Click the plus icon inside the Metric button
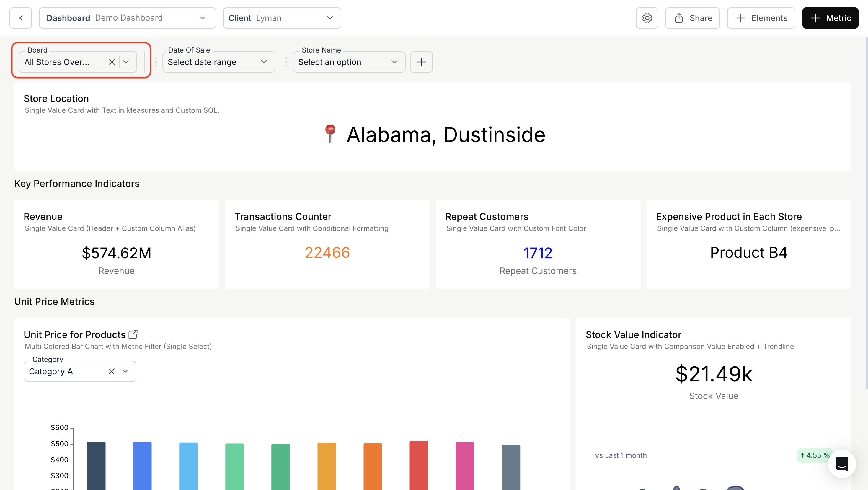Image resolution: width=868 pixels, height=490 pixels. (816, 18)
